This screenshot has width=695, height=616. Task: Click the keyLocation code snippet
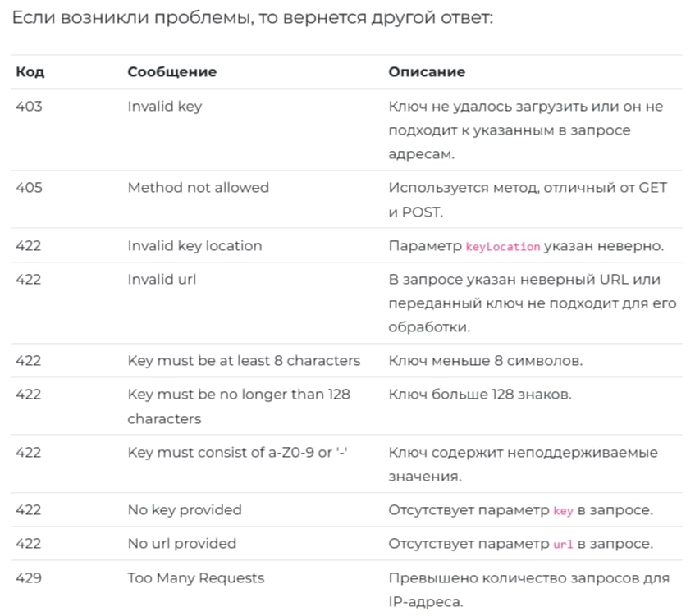[x=503, y=246]
